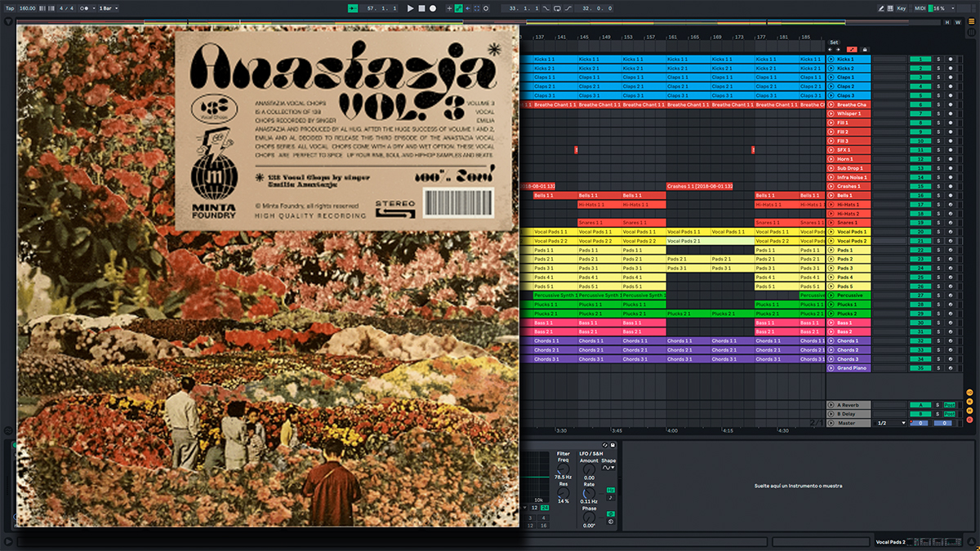This screenshot has height=551, width=980.
Task: Click the Arrangement Record button
Action: tap(433, 8)
